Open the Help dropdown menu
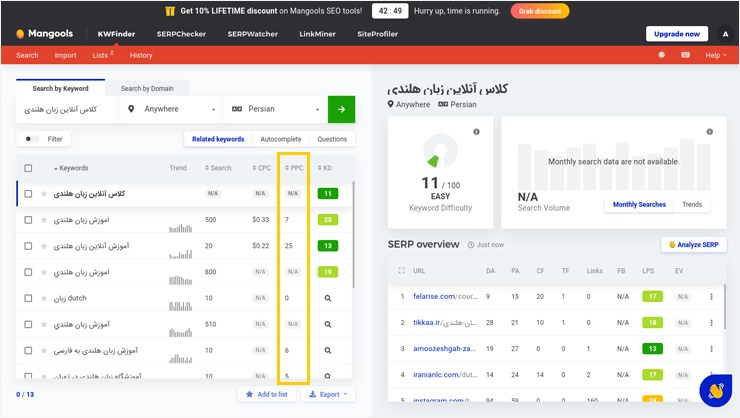This screenshot has width=740, height=418. 715,55
